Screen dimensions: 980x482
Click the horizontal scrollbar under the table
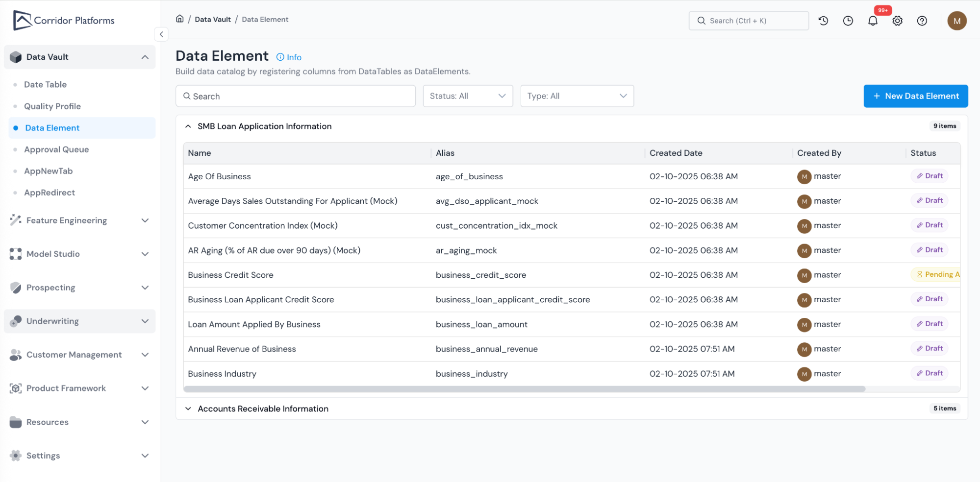525,389
